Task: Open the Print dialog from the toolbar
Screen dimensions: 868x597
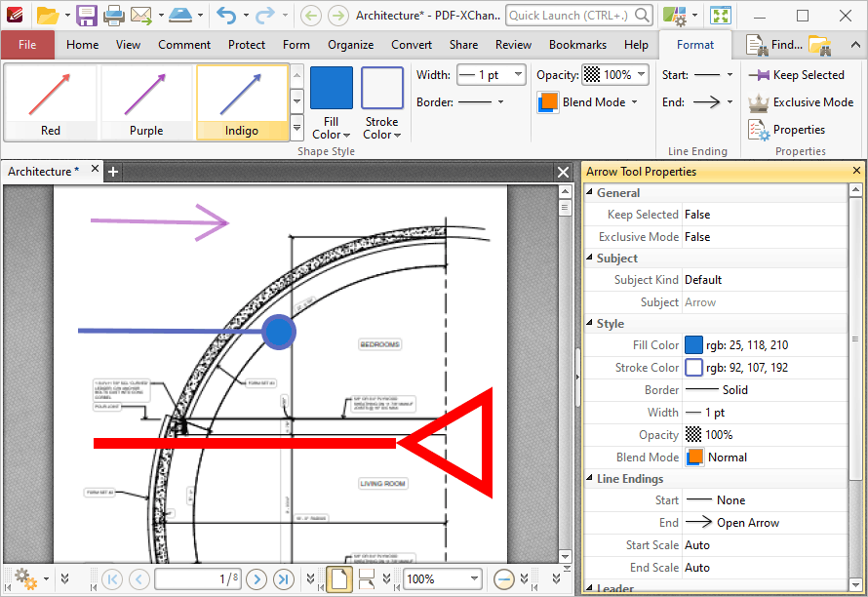Action: [112, 16]
